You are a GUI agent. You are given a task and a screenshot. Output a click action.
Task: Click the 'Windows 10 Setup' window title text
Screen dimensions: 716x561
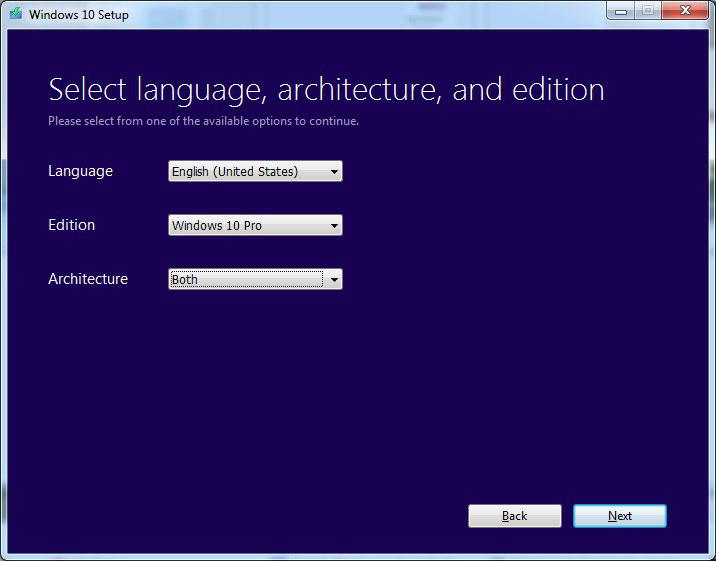(79, 15)
